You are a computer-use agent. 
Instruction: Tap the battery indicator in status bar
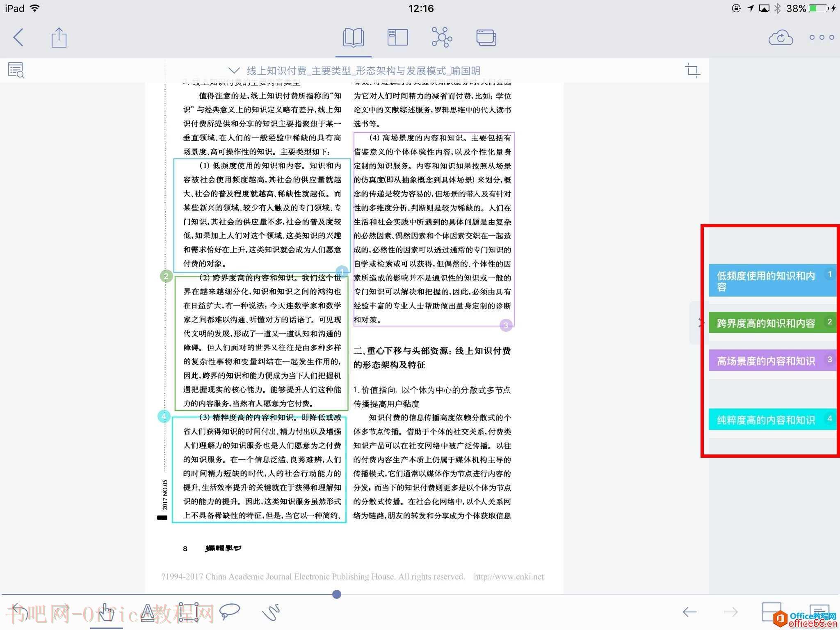(x=819, y=8)
